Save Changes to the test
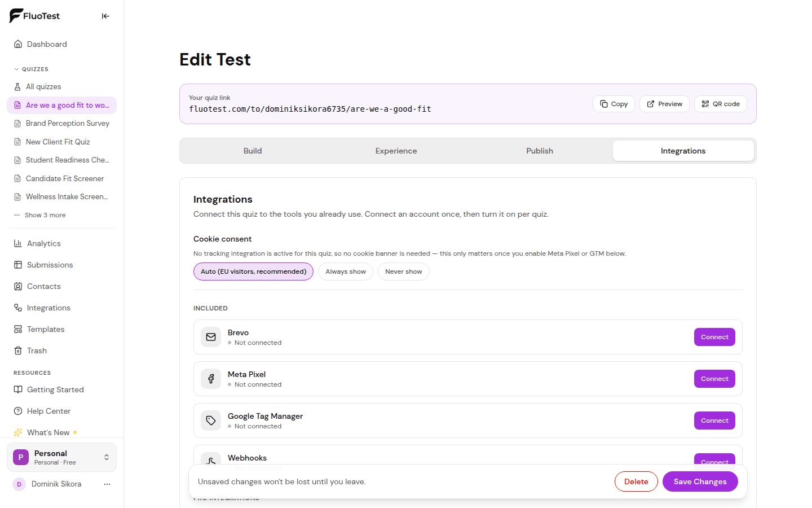812x508 pixels. pos(700,481)
